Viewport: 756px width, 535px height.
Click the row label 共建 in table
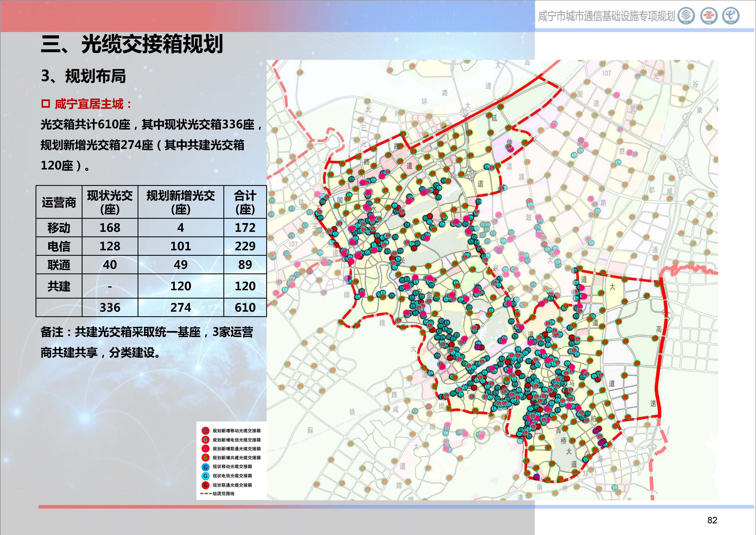pyautogui.click(x=59, y=286)
